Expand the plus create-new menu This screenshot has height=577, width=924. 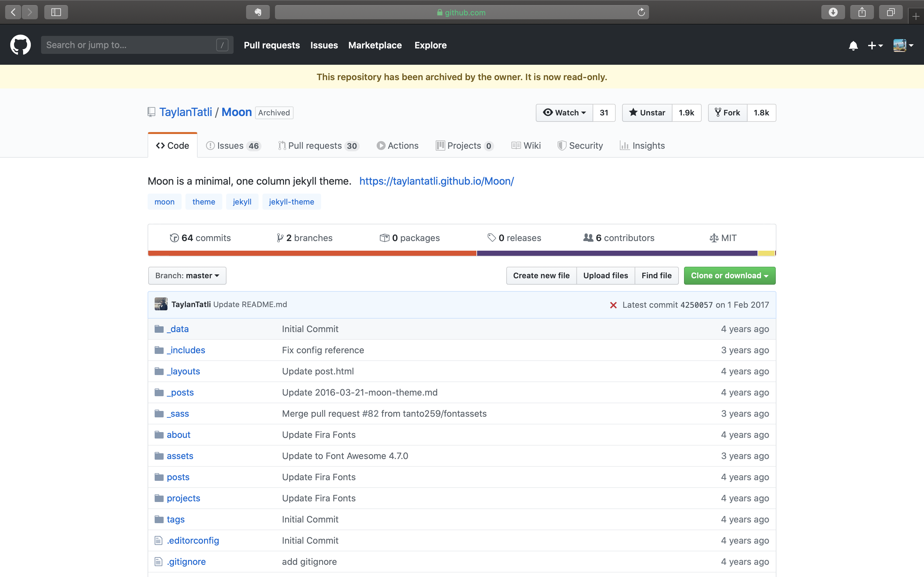(875, 46)
